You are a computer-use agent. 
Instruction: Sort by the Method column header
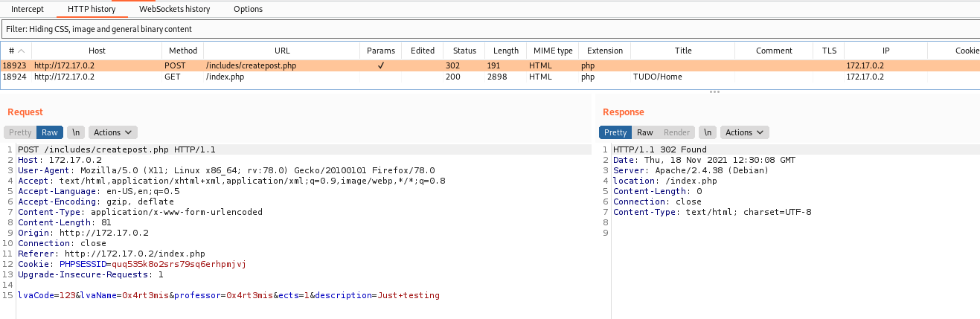[x=183, y=51]
